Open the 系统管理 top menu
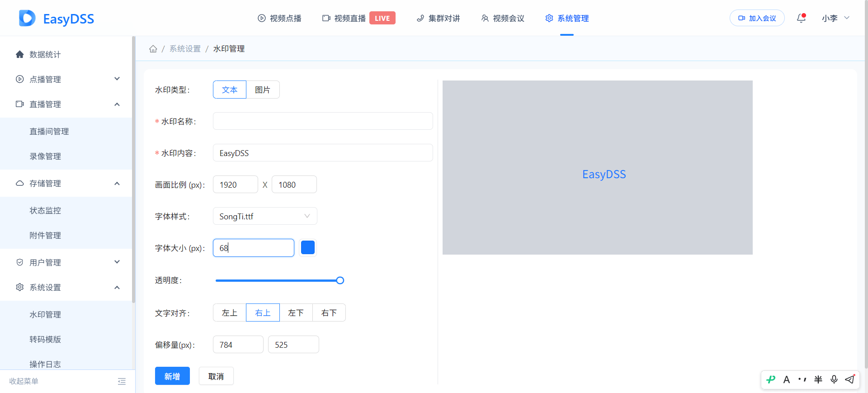The image size is (868, 393). pyautogui.click(x=567, y=18)
